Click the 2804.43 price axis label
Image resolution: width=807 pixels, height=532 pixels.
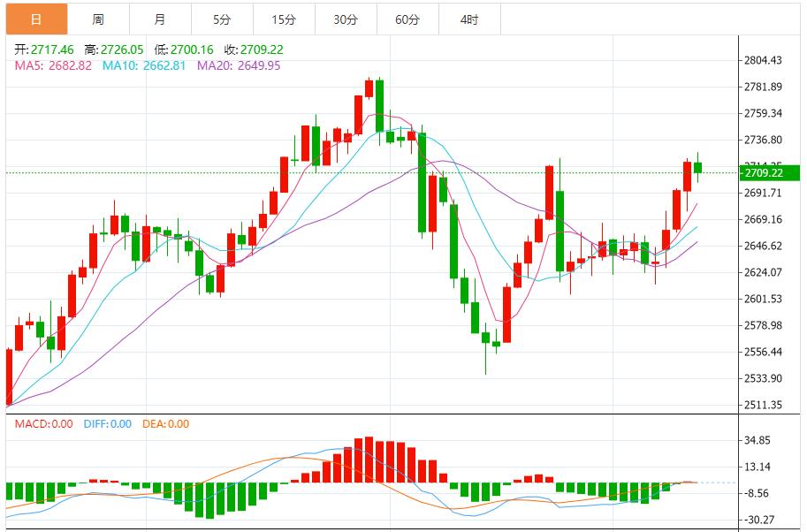(763, 61)
